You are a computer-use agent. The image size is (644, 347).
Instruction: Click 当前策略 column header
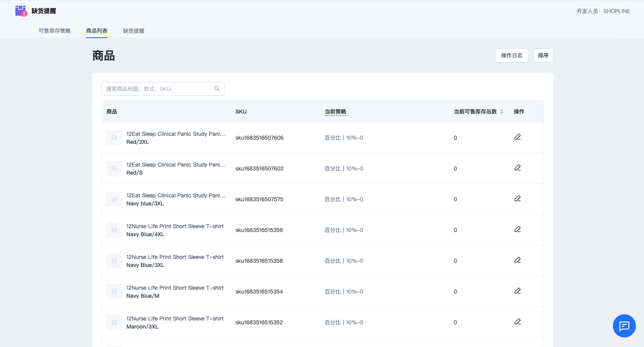point(335,112)
